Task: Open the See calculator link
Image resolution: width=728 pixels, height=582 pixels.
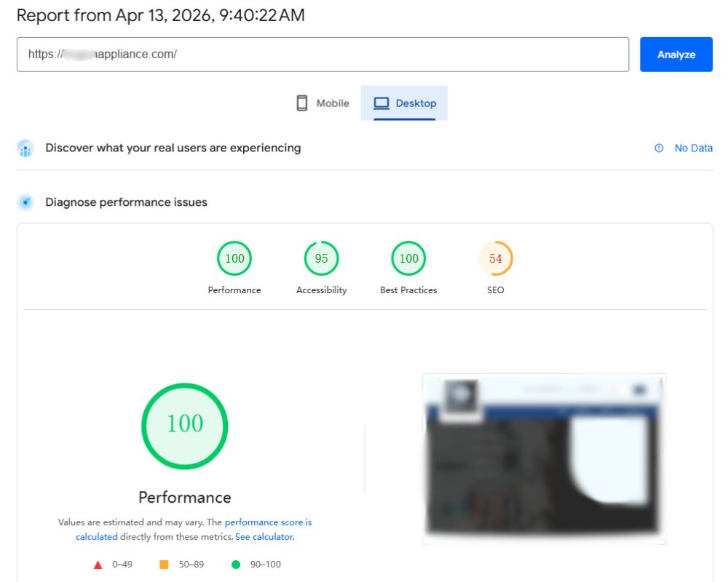Action: pos(265,536)
